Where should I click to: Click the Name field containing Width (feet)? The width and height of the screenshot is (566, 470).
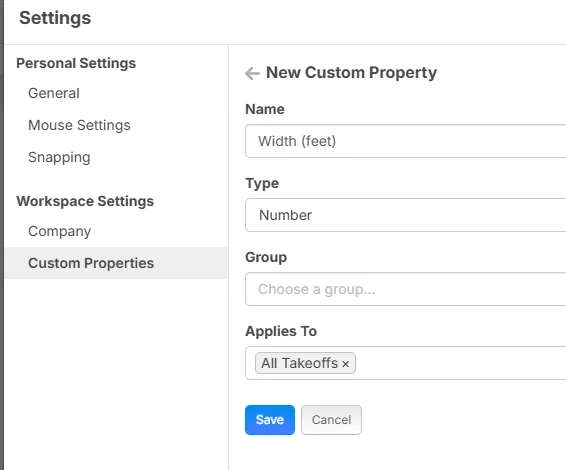pyautogui.click(x=405, y=141)
